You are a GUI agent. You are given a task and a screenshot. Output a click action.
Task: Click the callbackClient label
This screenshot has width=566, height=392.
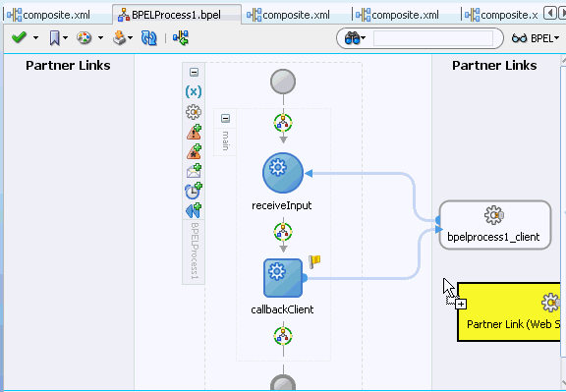(x=282, y=309)
